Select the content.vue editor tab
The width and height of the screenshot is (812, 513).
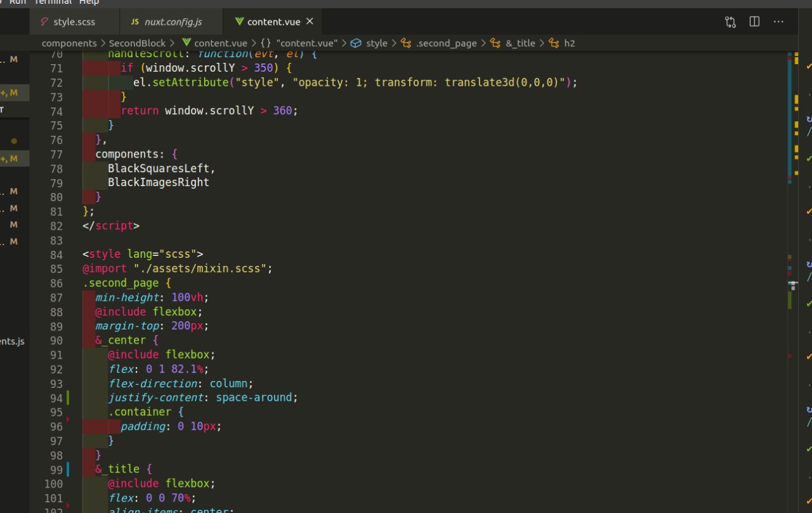pyautogui.click(x=273, y=22)
